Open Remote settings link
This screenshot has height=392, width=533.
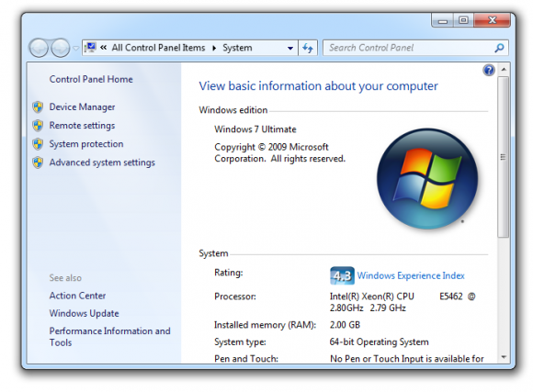click(83, 126)
